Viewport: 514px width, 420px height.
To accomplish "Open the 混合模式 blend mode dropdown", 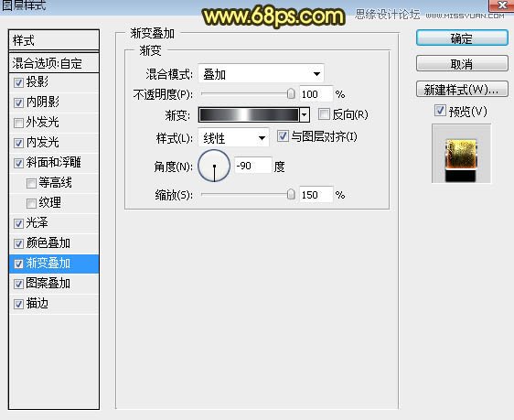I will point(261,74).
